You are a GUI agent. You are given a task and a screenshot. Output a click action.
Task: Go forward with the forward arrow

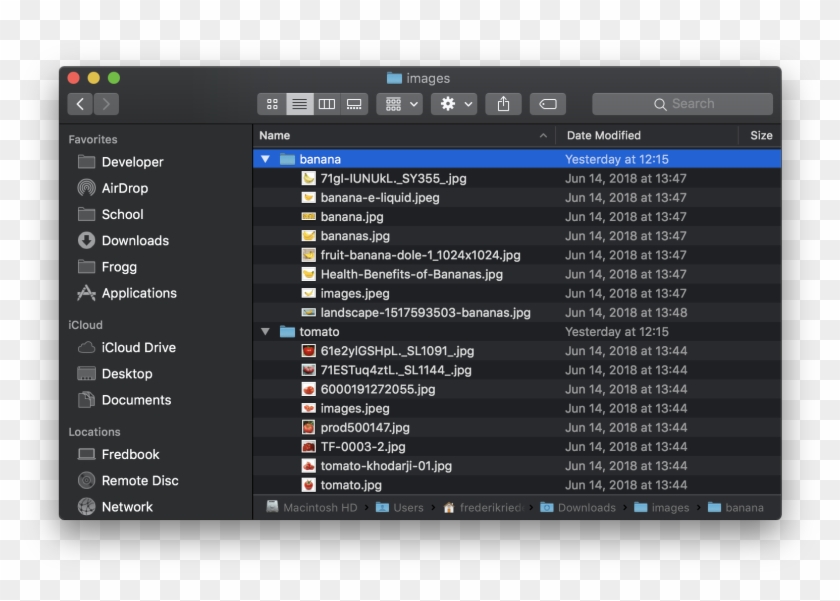coord(106,104)
